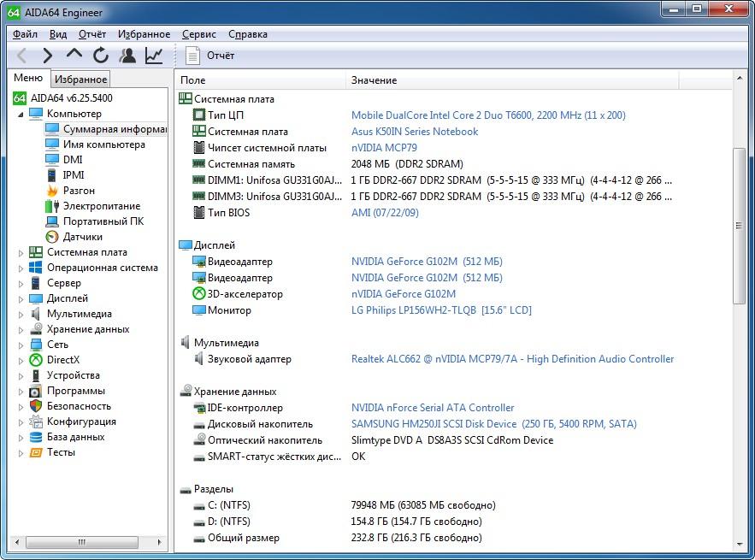Expand the Мультимедиа tree node
The width and height of the screenshot is (755, 560).
coord(21,315)
